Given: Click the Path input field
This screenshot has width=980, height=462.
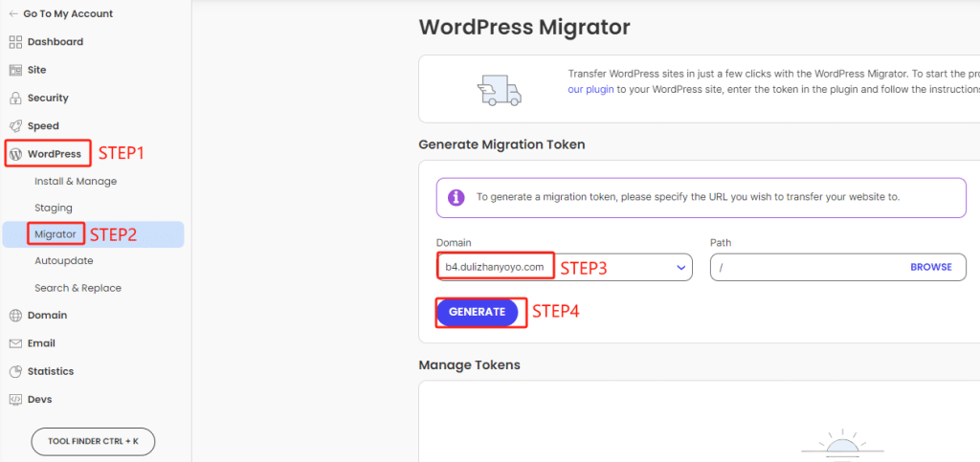Looking at the screenshot, I should 838,267.
